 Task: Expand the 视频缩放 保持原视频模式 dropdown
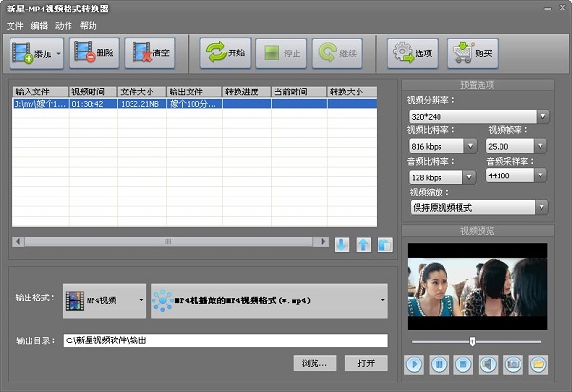coord(542,207)
